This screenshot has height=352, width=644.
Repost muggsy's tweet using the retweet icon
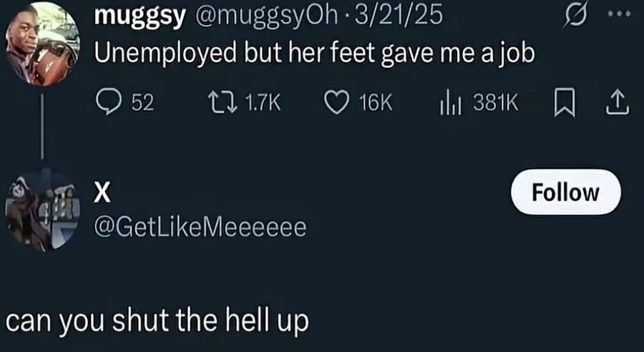223,102
